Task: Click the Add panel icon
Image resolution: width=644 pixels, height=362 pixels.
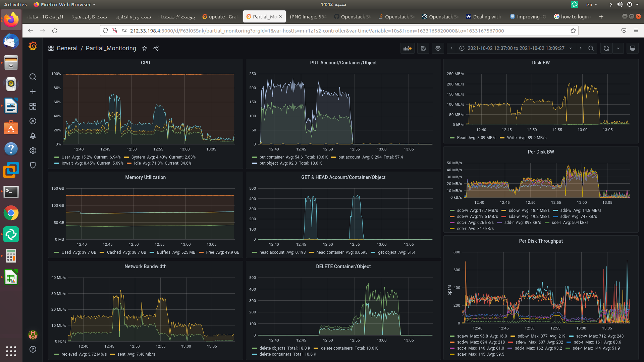Action: (407, 48)
